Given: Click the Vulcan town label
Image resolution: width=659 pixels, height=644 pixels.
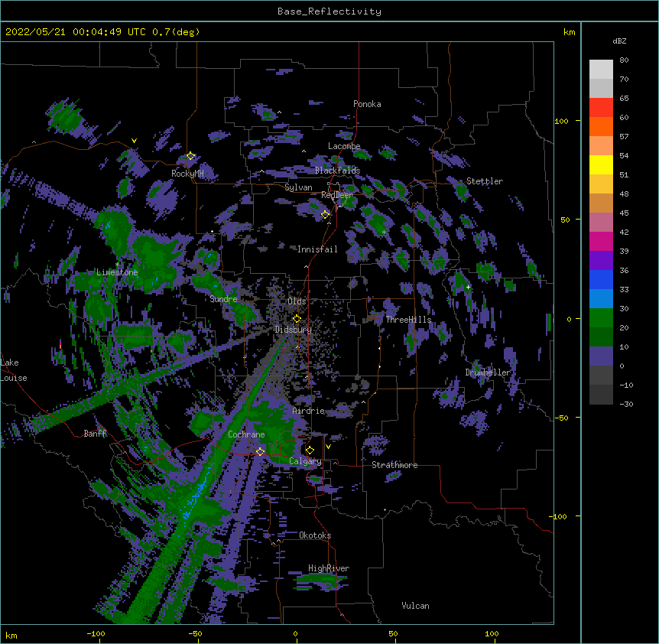Looking at the screenshot, I should [415, 606].
